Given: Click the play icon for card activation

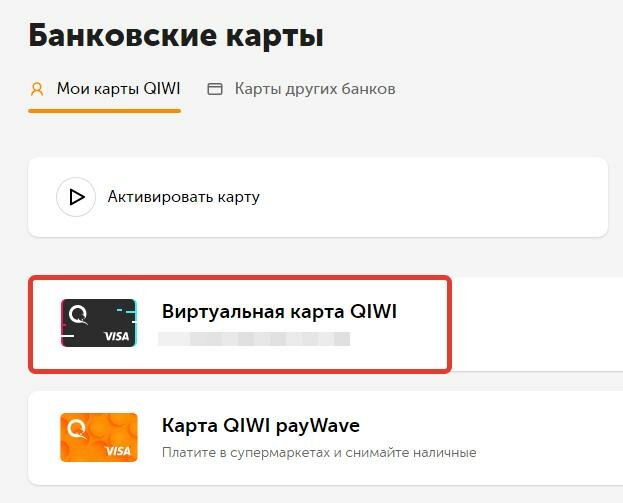Looking at the screenshot, I should click(76, 197).
